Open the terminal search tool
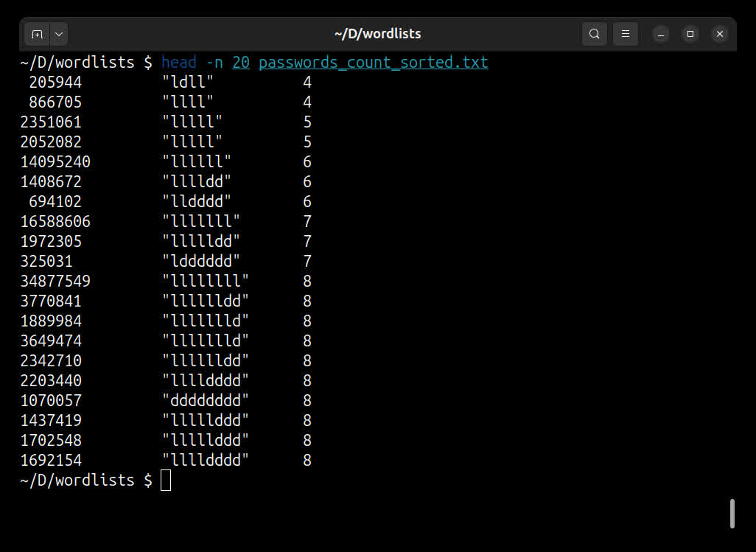This screenshot has height=552, width=756. pyautogui.click(x=594, y=34)
